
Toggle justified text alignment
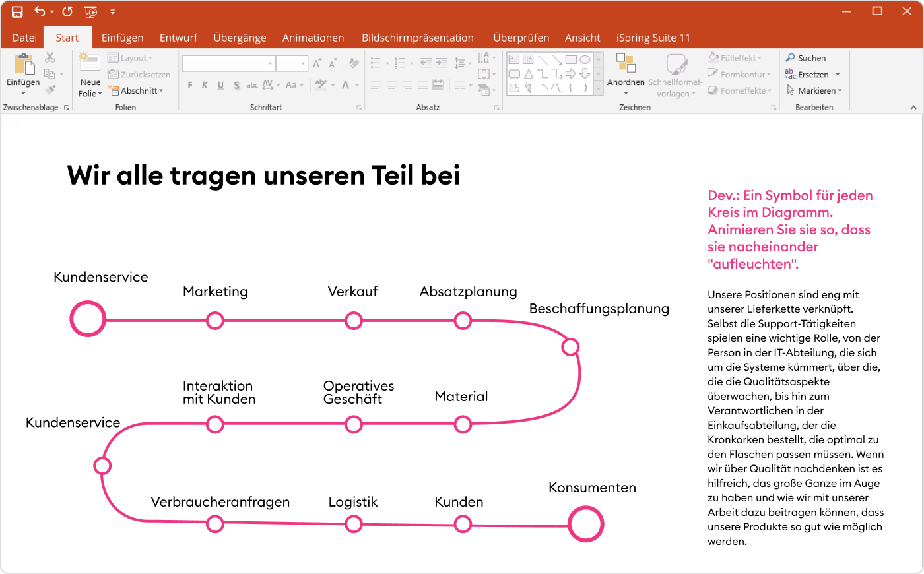click(x=422, y=85)
